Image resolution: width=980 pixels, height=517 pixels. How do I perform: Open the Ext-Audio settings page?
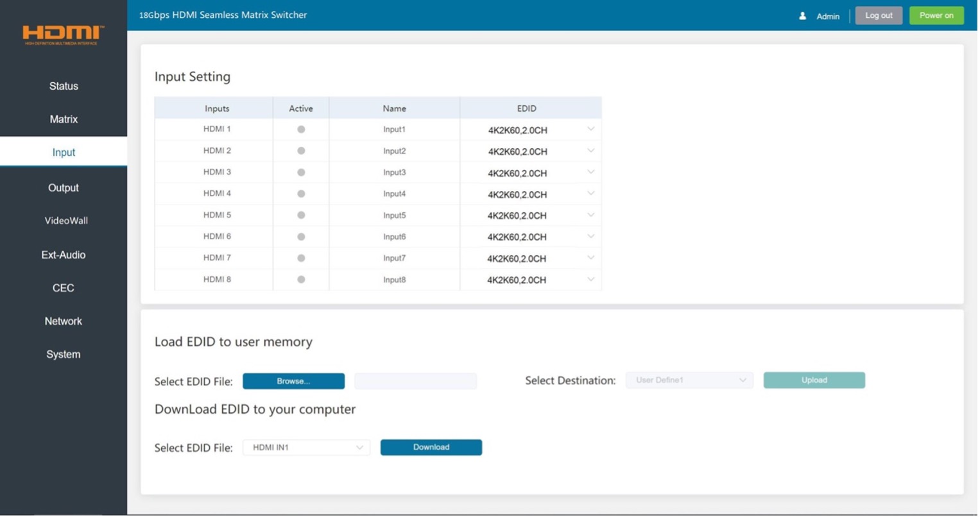[x=63, y=255]
